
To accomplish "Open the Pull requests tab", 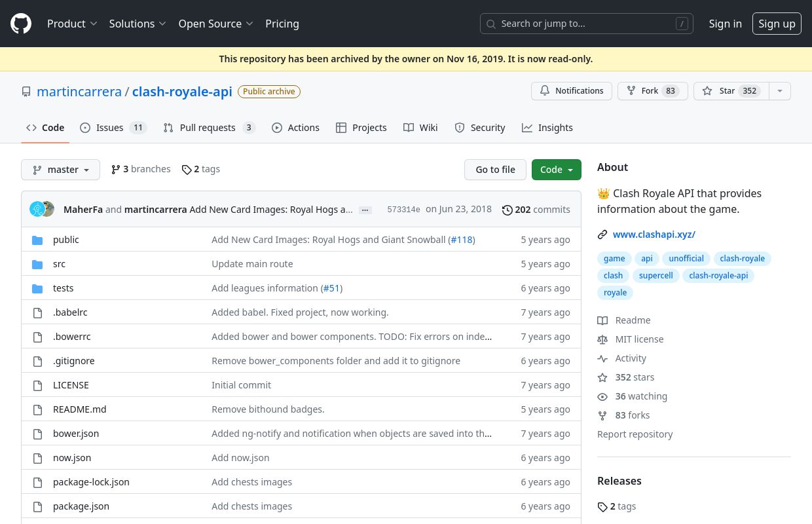I will [210, 128].
